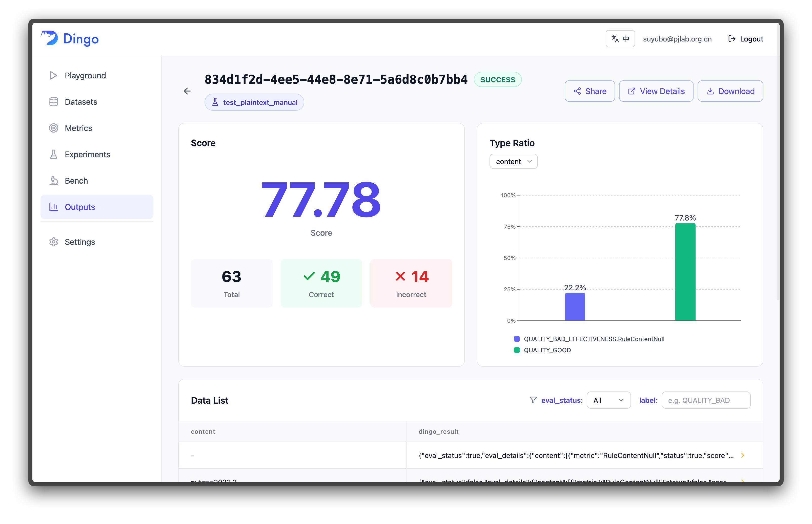
Task: Open View Details in new window
Action: click(x=656, y=91)
